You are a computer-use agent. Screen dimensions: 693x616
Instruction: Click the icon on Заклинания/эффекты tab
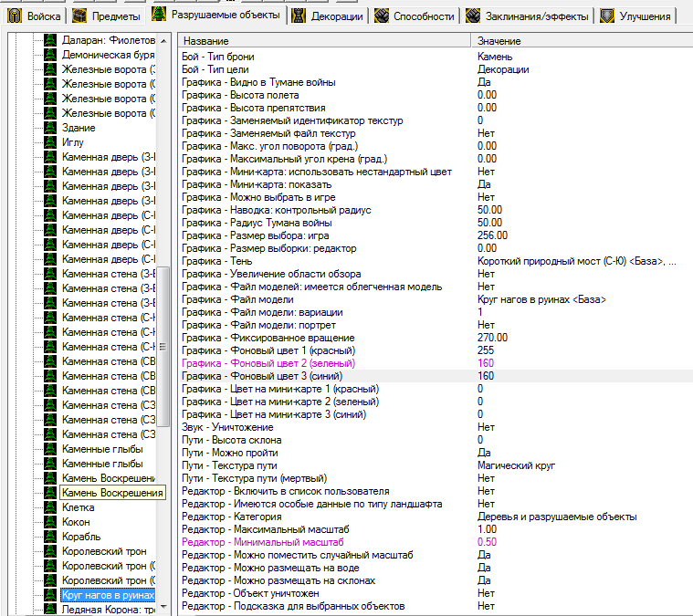point(473,16)
